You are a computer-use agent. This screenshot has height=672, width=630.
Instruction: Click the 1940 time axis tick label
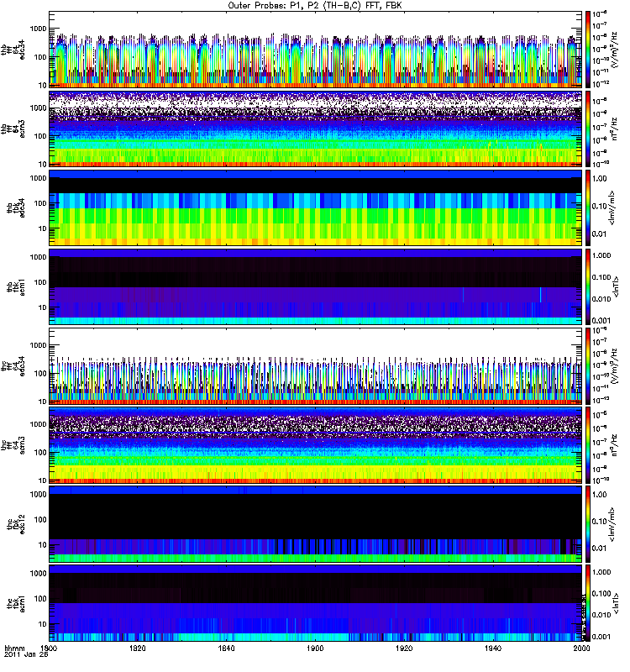[493, 648]
